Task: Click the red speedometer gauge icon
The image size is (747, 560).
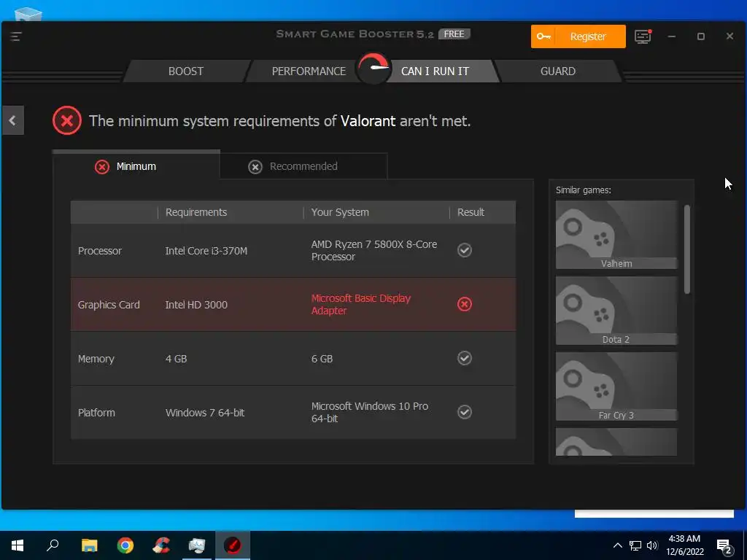Action: 373,68
